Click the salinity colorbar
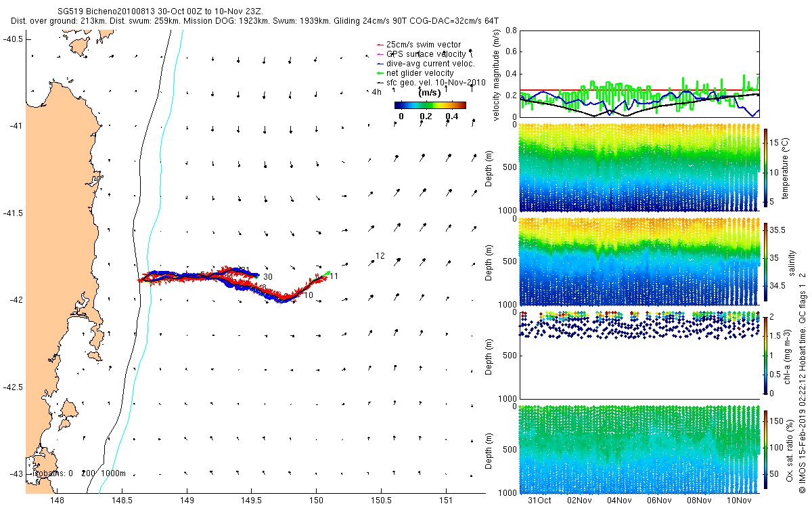 [x=765, y=263]
